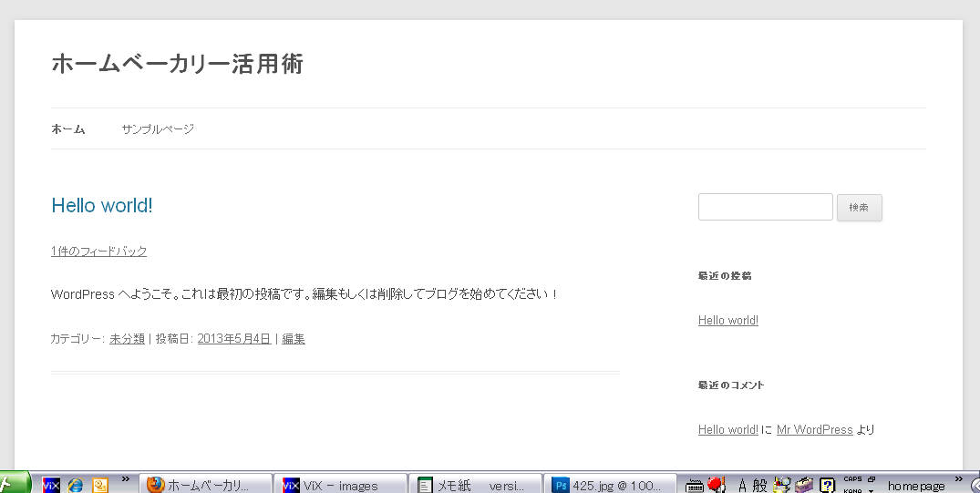The image size is (980, 493).
Task: Click the red IME pen icon
Action: 717,484
